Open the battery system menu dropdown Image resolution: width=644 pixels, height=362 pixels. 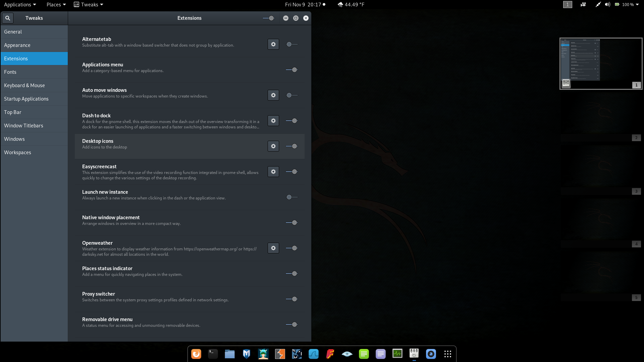click(627, 5)
